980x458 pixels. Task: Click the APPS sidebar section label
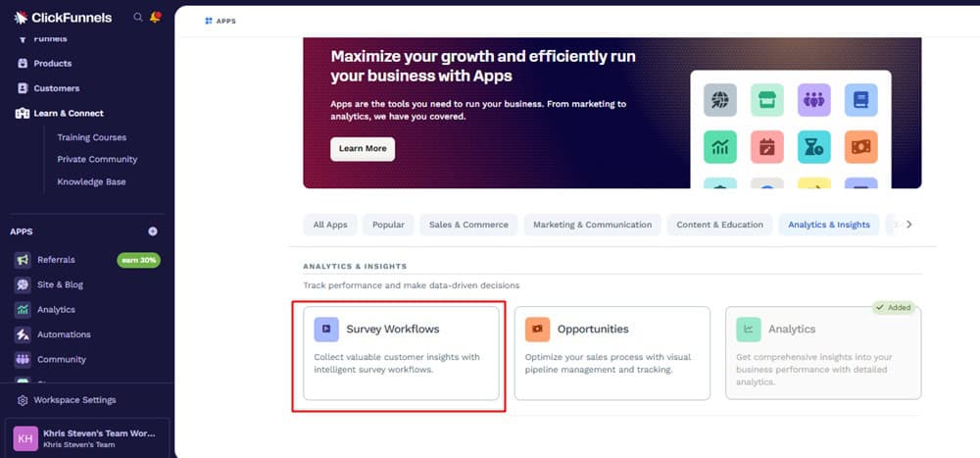coord(22,231)
